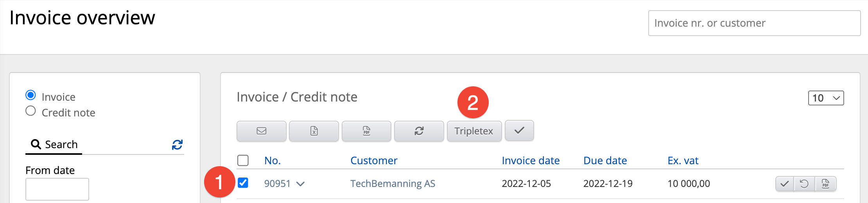Image resolution: width=868 pixels, height=203 pixels.
Task: Expand invoice 90951 details chevron
Action: (300, 184)
